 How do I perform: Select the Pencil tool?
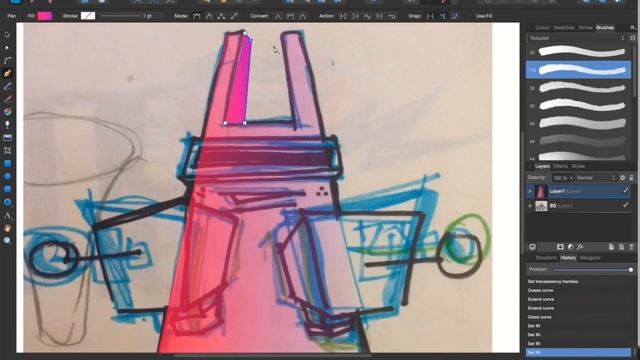click(x=7, y=86)
